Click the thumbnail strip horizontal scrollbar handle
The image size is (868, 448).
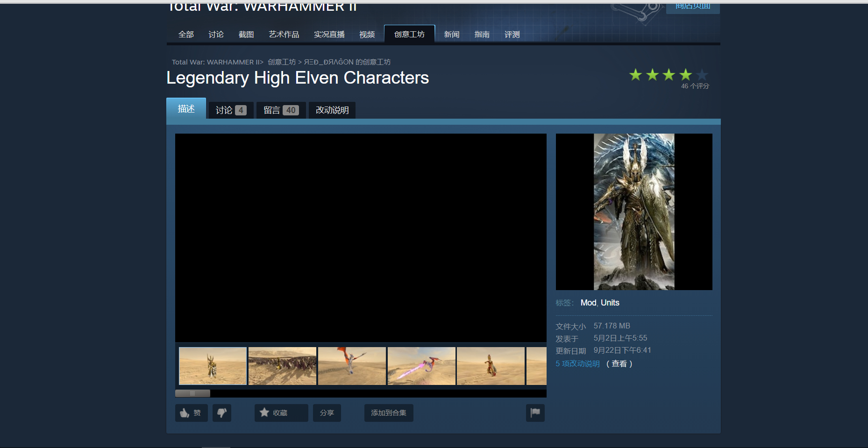coord(192,393)
